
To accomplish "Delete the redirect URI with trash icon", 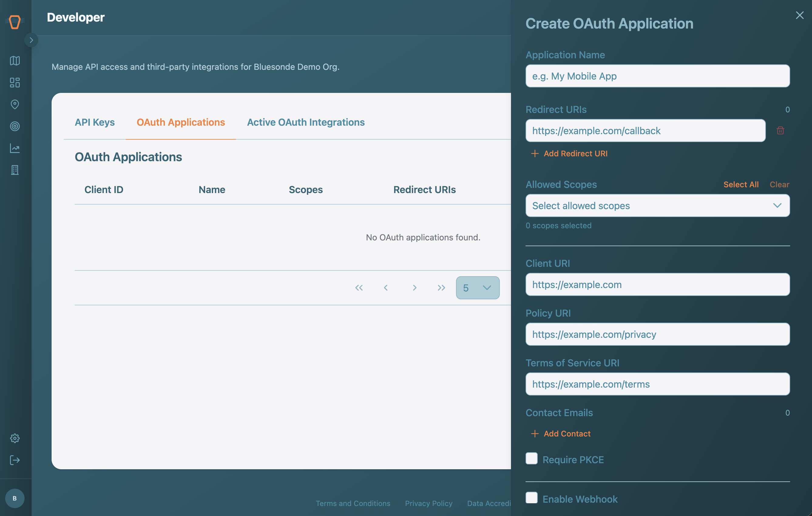I will coord(780,131).
